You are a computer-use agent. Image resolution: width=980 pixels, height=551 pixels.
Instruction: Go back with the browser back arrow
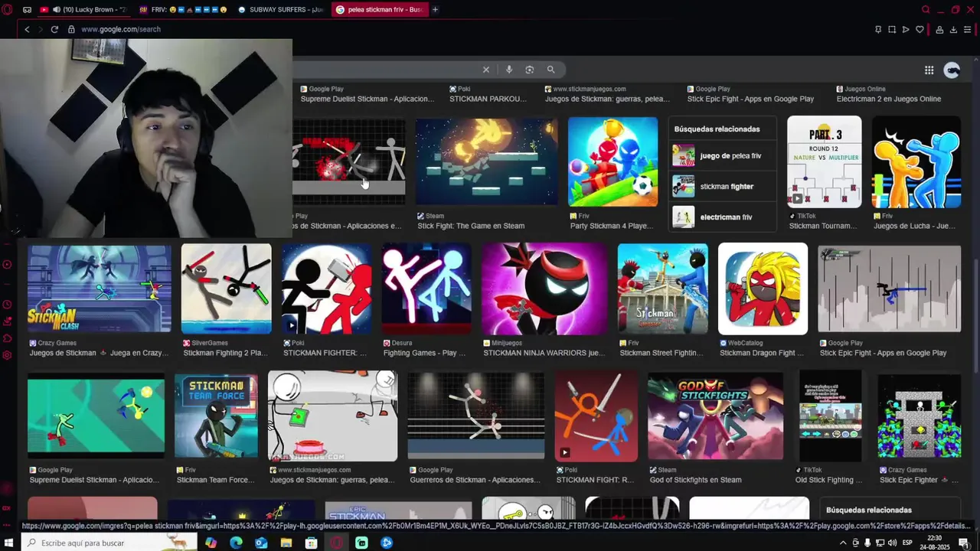click(x=27, y=29)
